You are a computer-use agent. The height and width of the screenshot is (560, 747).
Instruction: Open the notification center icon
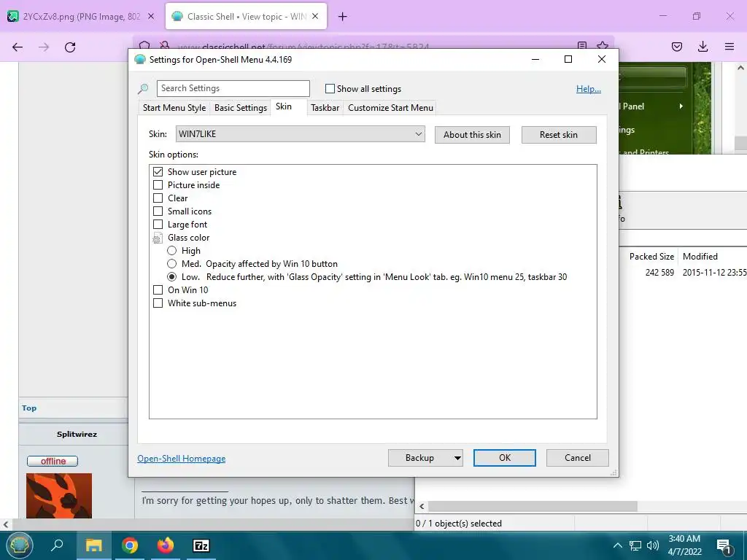(x=724, y=545)
